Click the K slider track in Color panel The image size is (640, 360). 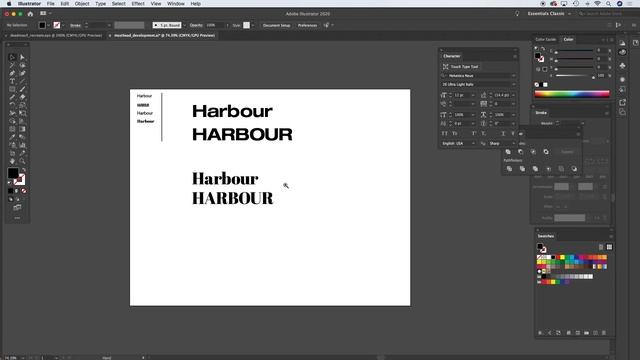[574, 76]
